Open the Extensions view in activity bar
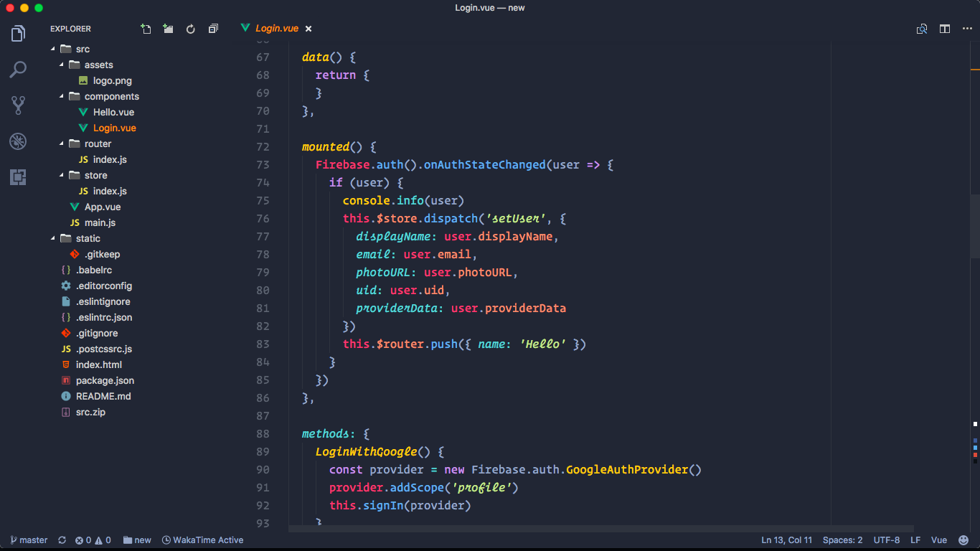The width and height of the screenshot is (980, 551). click(x=18, y=177)
